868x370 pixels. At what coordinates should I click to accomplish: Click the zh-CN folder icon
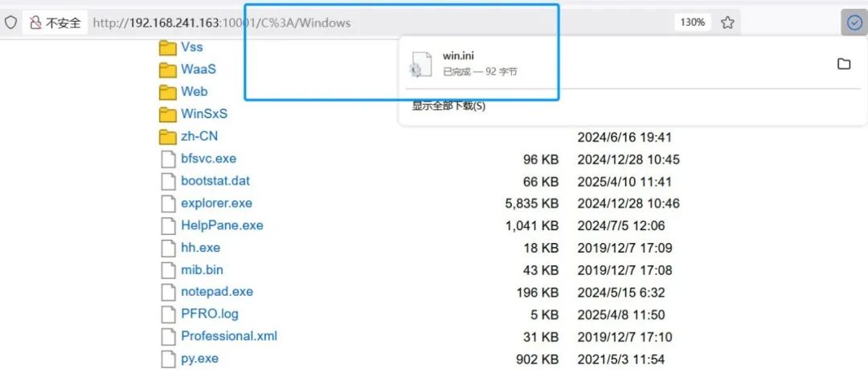pos(168,136)
